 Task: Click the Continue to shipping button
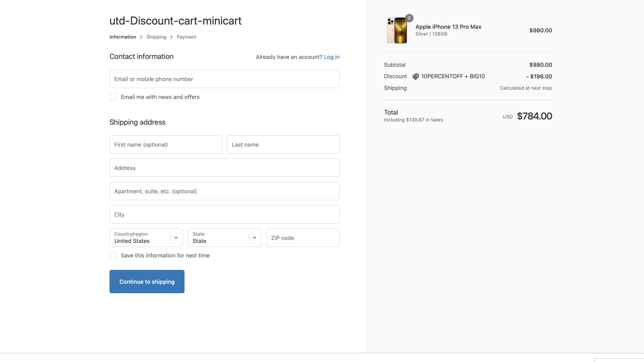(x=147, y=282)
